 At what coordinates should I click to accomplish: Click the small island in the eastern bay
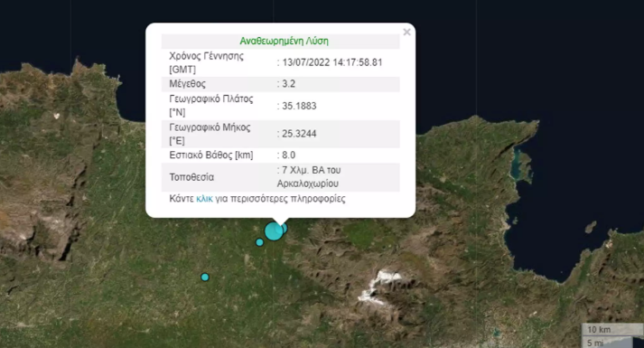590,227
